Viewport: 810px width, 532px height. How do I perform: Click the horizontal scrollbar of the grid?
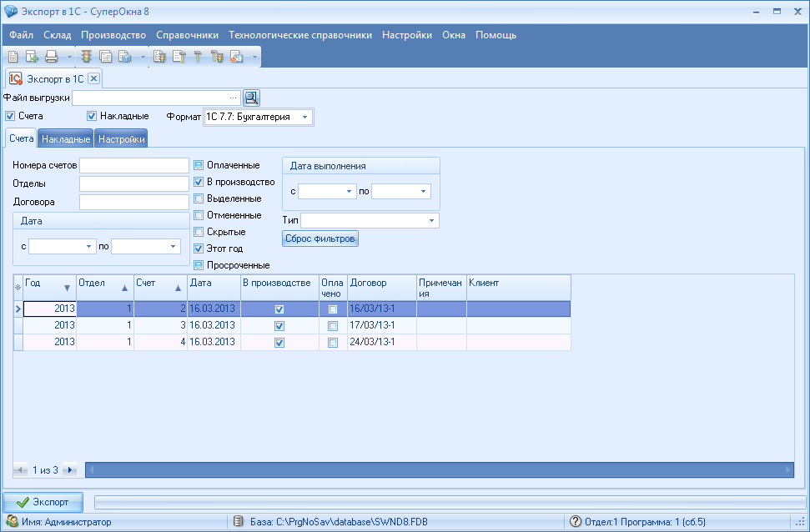pos(439,470)
